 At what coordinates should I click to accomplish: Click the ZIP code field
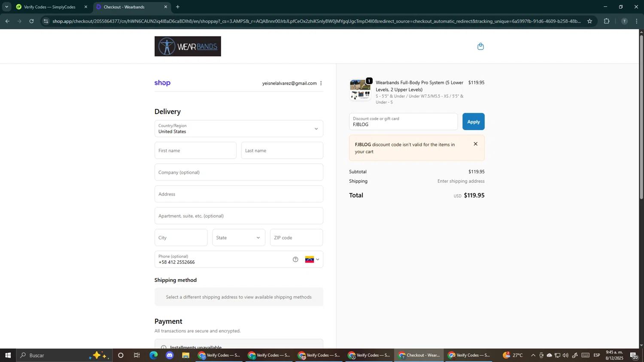coord(296,238)
